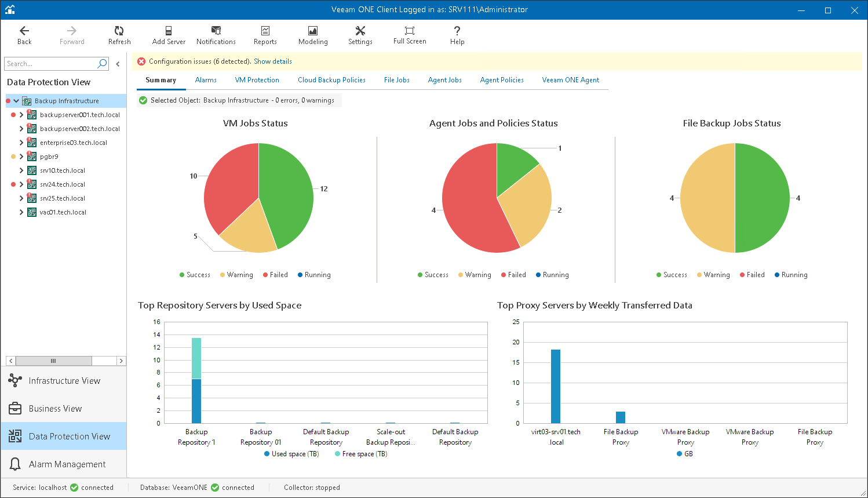Select srv25.tech.local in the tree
Viewport: 868px width, 498px height.
63,198
